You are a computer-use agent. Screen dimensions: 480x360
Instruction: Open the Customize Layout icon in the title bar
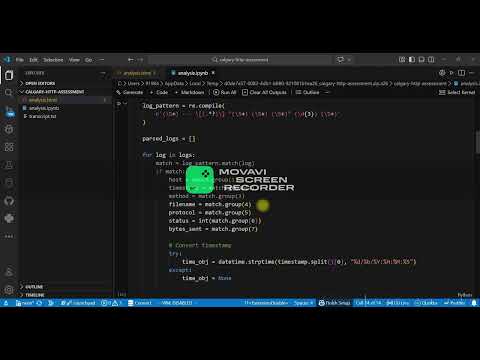(x=402, y=60)
